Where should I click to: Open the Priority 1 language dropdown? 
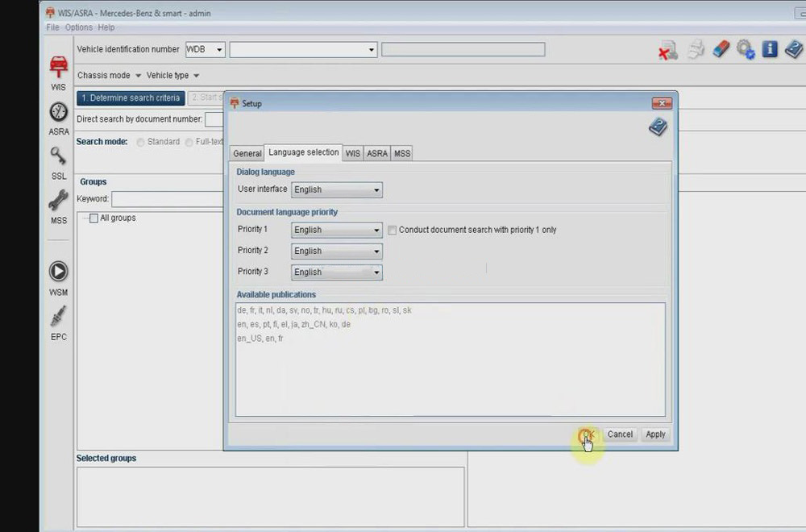337,230
